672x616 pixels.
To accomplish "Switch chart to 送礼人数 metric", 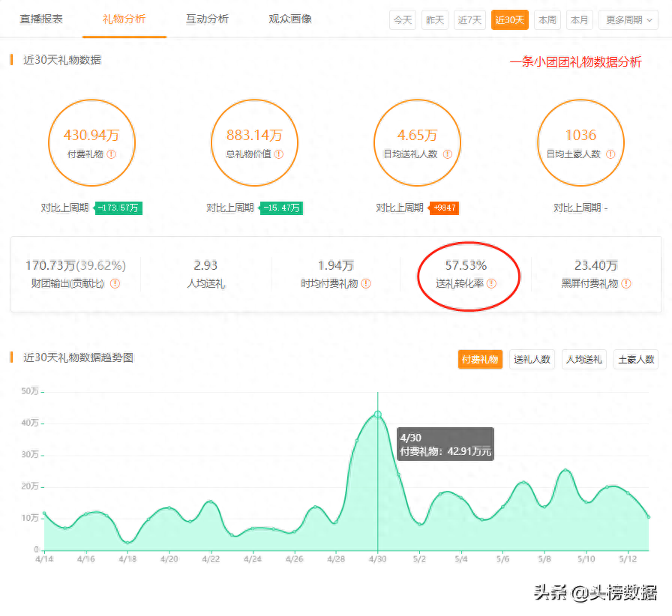I will click(x=532, y=360).
